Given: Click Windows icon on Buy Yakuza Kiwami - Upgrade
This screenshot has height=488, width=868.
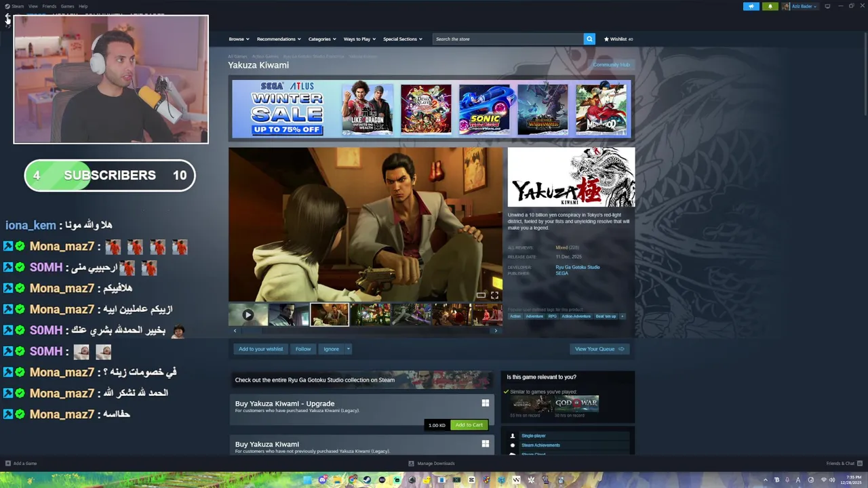Looking at the screenshot, I should tap(485, 403).
